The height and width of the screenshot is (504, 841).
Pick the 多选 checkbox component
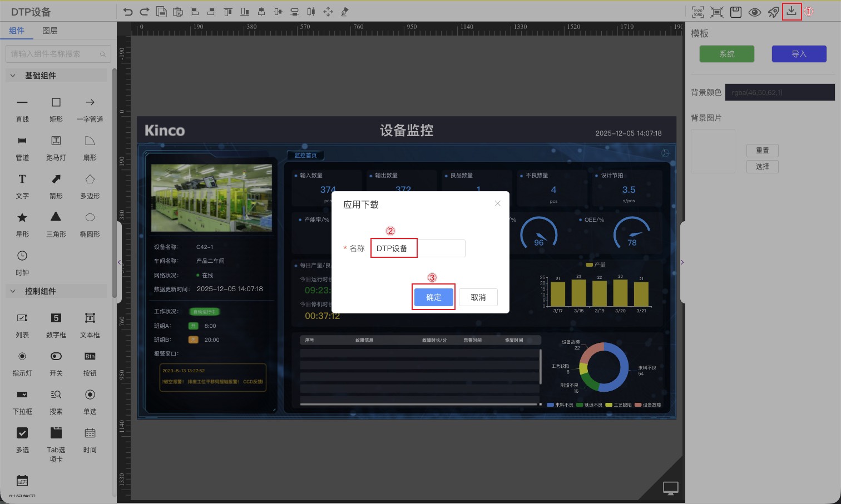[22, 439]
